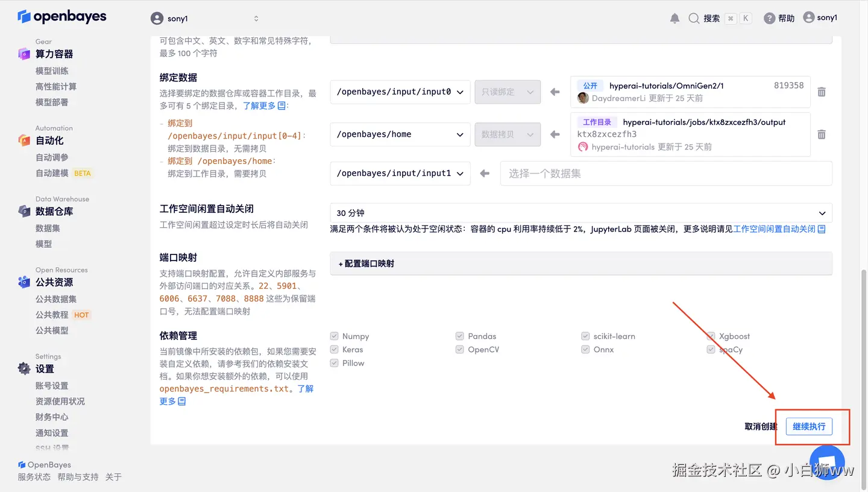This screenshot has height=492, width=868.
Task: Click the 继续执行 button
Action: tap(809, 426)
